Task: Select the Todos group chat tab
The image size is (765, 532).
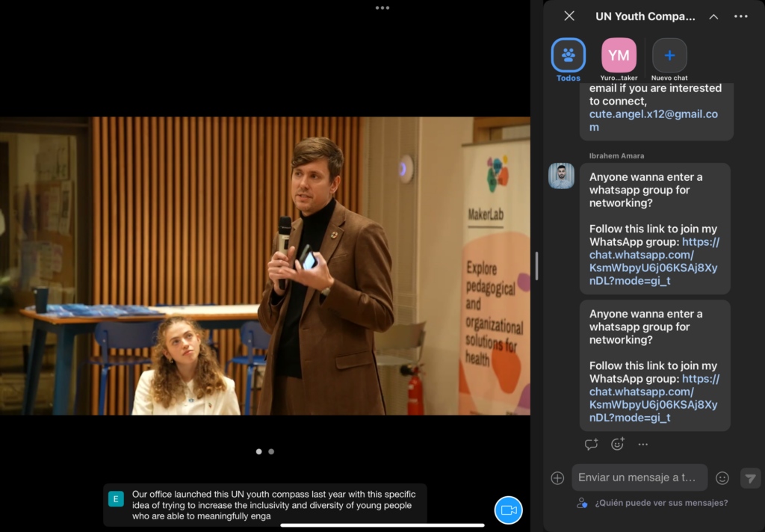Action: pyautogui.click(x=569, y=55)
